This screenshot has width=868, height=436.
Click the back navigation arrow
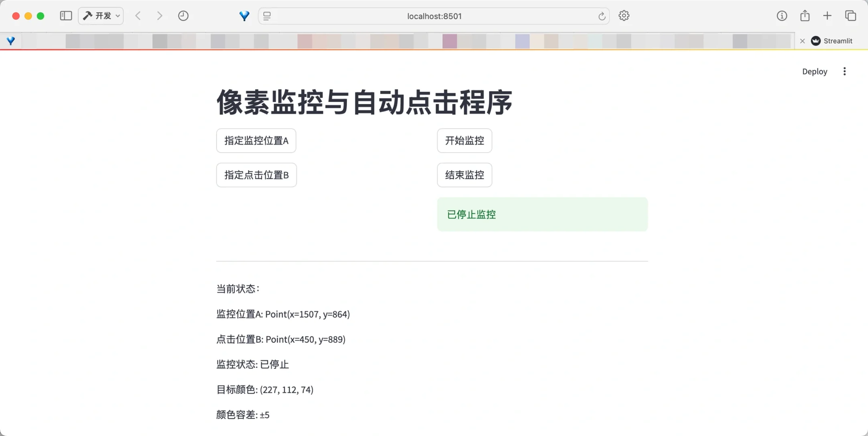(138, 16)
